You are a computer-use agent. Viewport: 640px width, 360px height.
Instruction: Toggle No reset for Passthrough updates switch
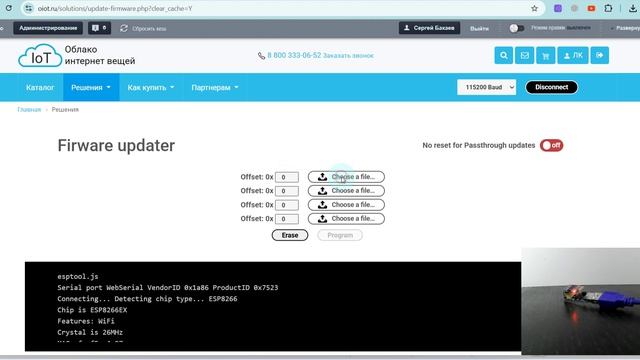[x=551, y=145]
